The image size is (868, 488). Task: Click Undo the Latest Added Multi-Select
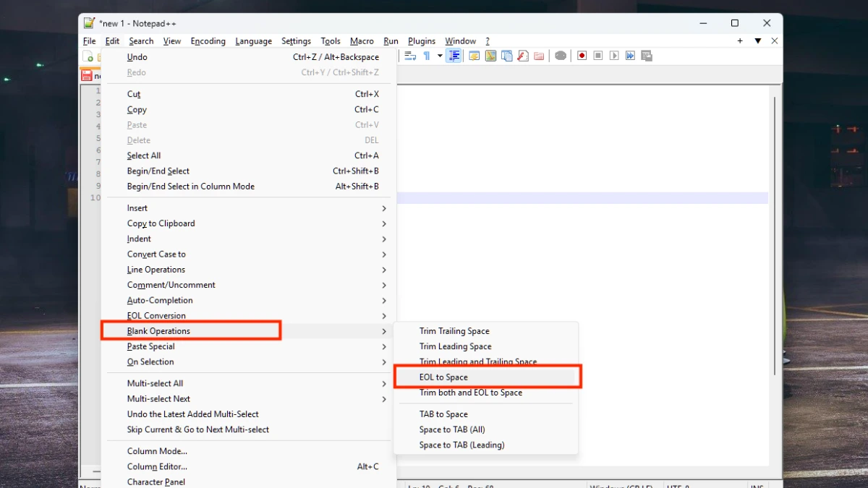click(x=249, y=414)
